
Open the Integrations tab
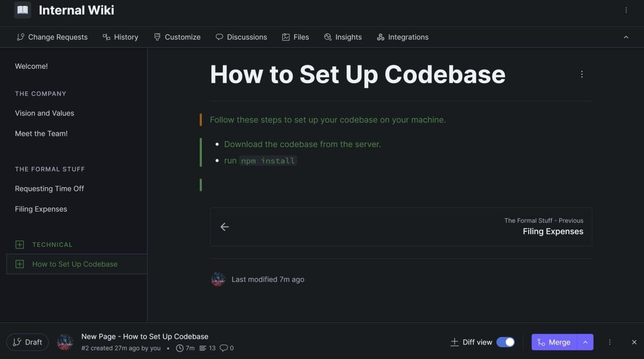point(402,37)
